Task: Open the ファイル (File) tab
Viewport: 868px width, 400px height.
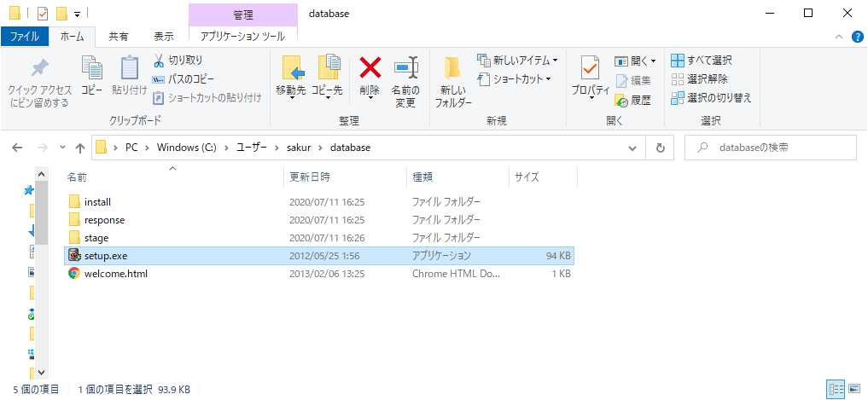Action: click(x=25, y=37)
